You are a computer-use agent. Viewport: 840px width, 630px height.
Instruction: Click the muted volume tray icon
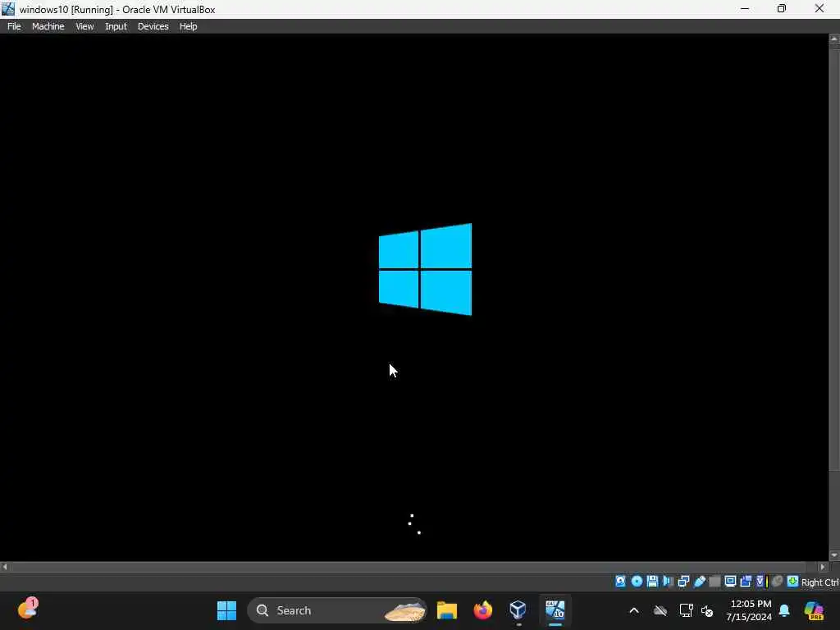(707, 610)
